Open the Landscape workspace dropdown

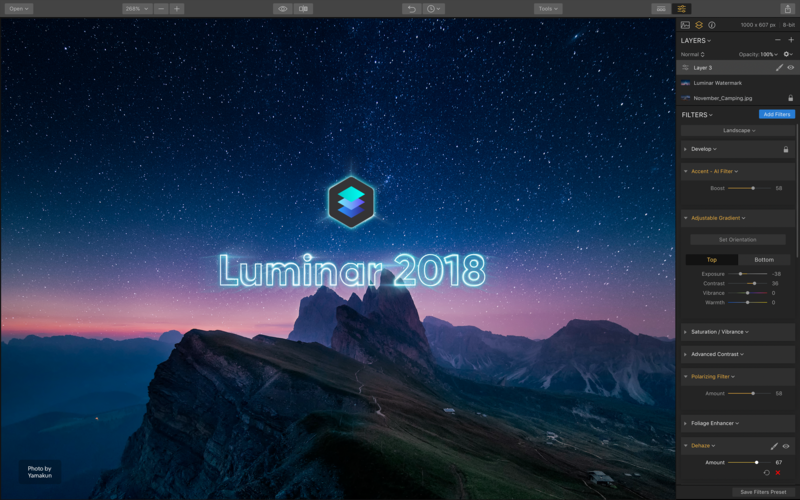coord(738,130)
